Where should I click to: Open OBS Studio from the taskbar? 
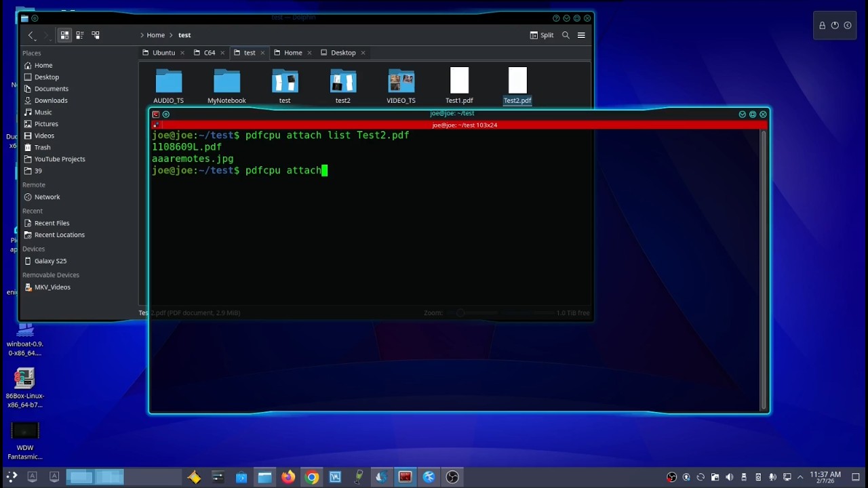pyautogui.click(x=452, y=477)
